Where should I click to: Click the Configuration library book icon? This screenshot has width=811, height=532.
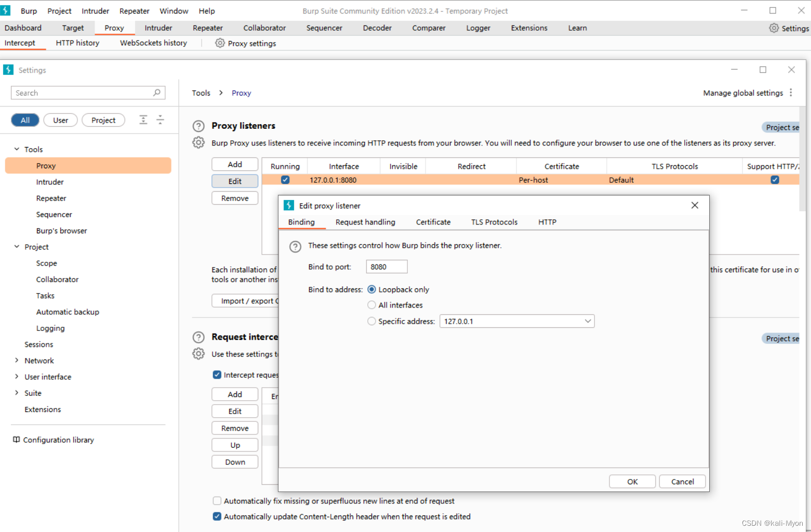click(16, 440)
